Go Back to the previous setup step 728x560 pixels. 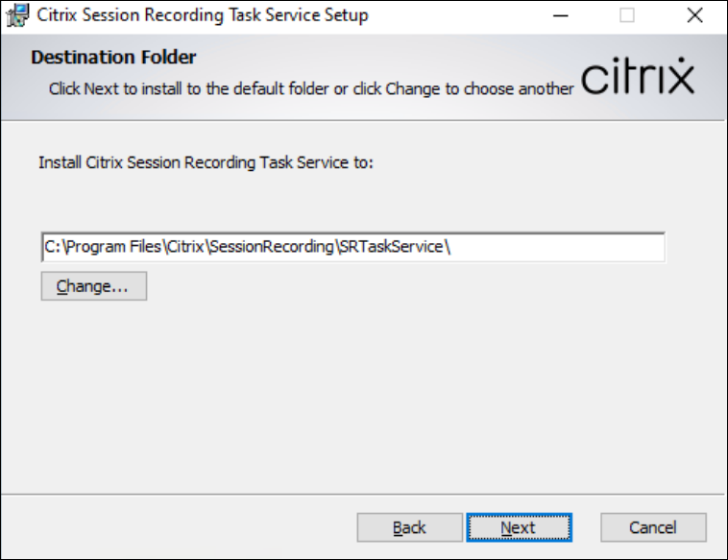(x=409, y=527)
